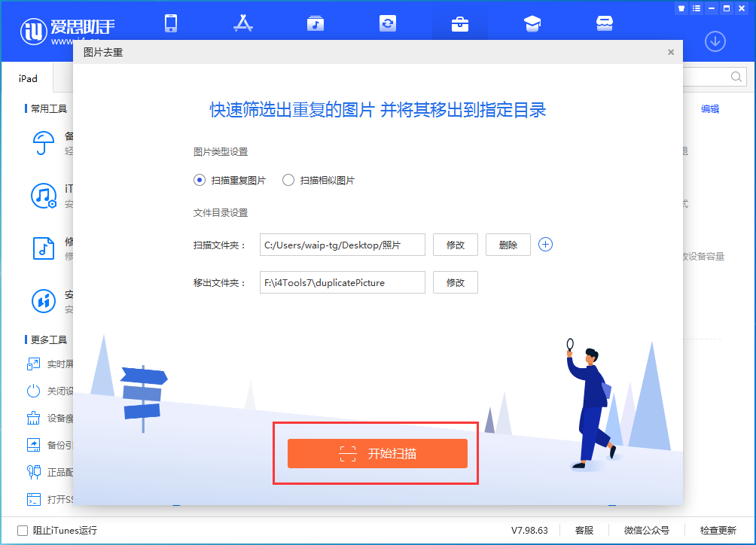Click the device cleanup icon
756x545 pixels.
33,418
